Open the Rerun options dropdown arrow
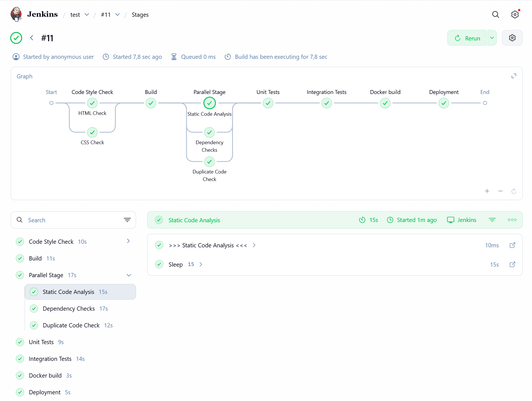Image resolution: width=532 pixels, height=401 pixels. tap(492, 38)
